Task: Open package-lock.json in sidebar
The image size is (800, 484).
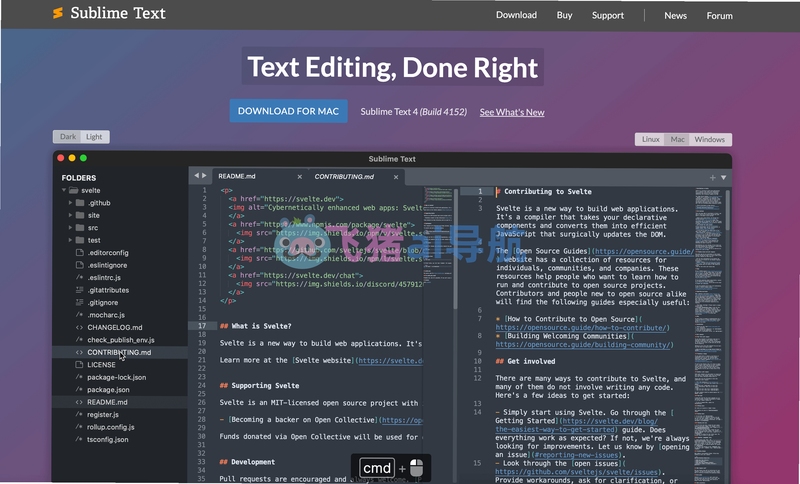Action: [x=116, y=377]
